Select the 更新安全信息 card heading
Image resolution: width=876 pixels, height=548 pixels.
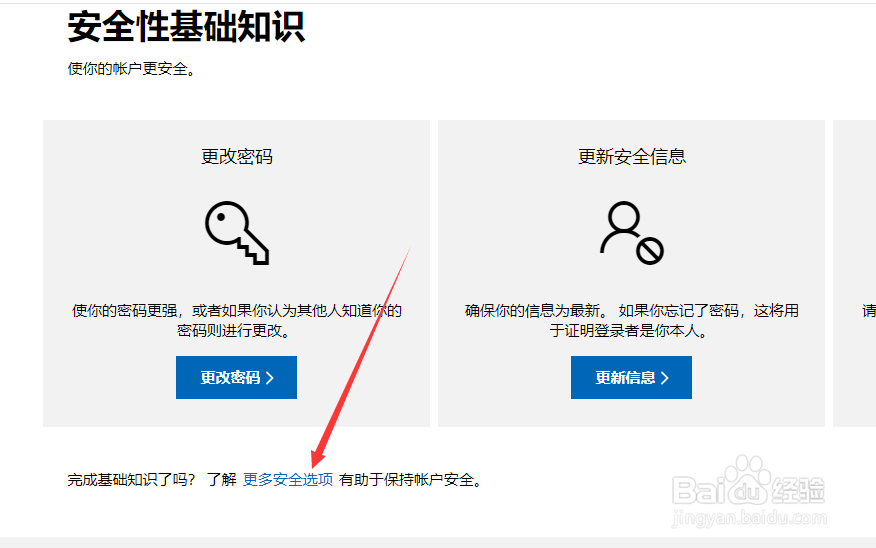[632, 157]
